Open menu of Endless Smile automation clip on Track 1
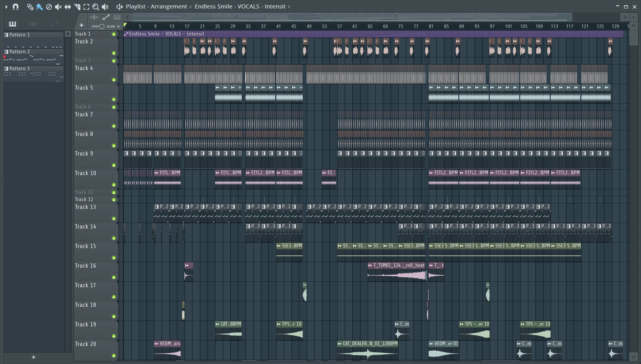 click(126, 34)
